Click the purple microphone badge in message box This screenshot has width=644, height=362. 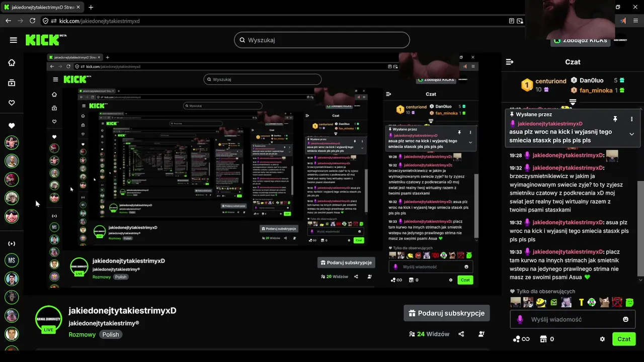pos(520,319)
